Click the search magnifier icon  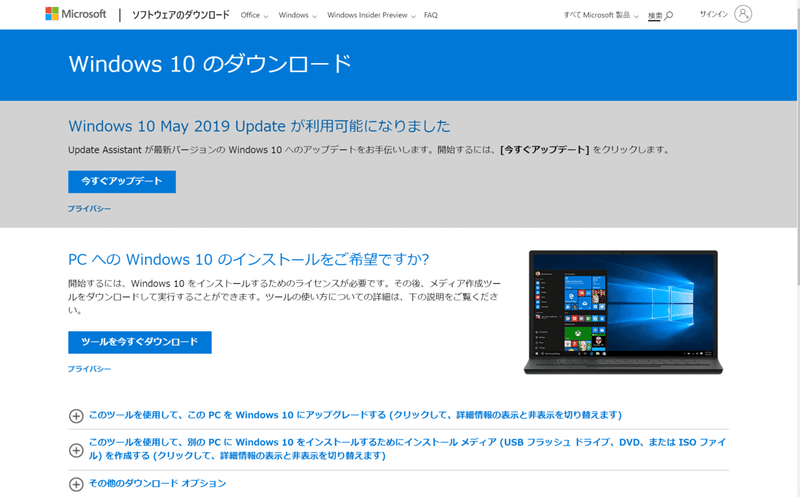pyautogui.click(x=669, y=15)
